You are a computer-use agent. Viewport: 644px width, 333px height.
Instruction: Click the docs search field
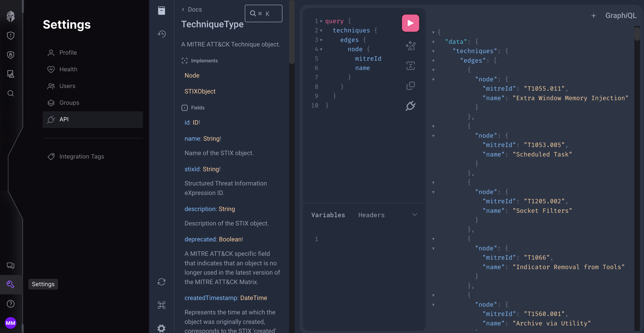(263, 13)
